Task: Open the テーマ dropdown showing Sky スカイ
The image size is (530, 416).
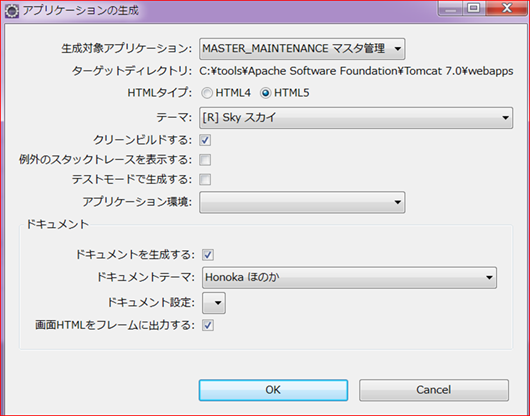Action: click(x=356, y=118)
